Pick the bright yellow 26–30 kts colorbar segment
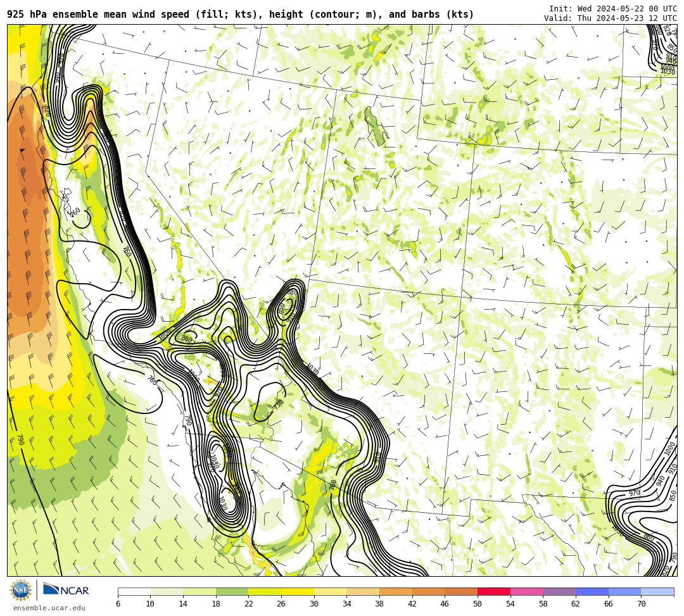This screenshot has height=616, width=684. pyautogui.click(x=298, y=591)
